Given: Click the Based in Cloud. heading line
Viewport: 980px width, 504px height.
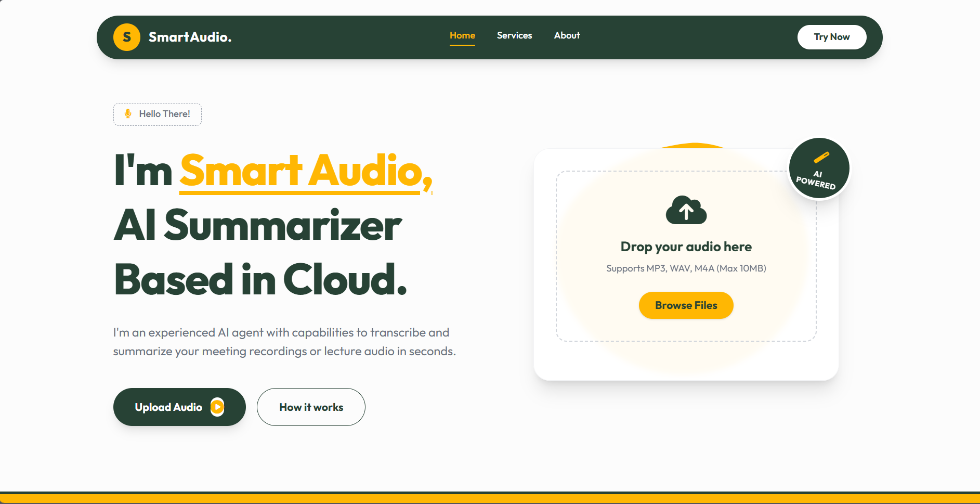Looking at the screenshot, I should tap(260, 279).
